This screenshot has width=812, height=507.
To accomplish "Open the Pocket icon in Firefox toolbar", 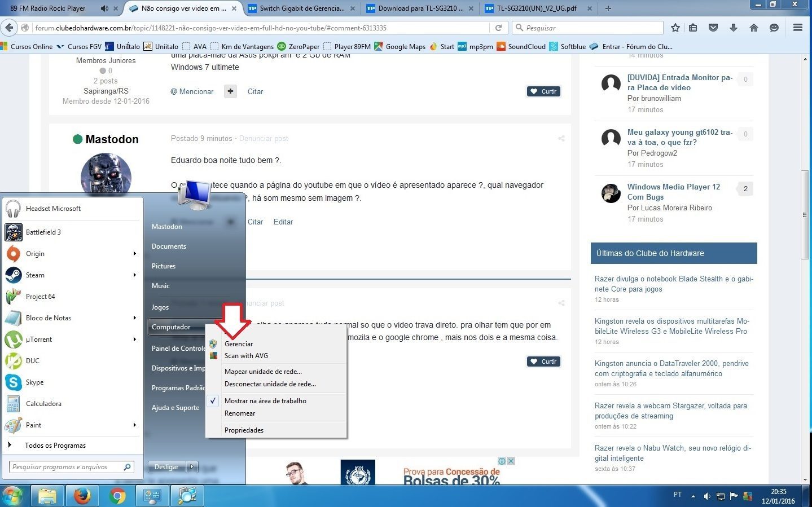I will [x=713, y=28].
